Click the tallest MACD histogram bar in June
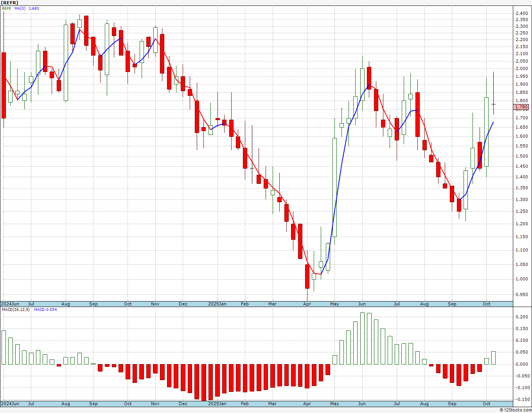The height and width of the screenshot is (413, 532). coord(362,338)
